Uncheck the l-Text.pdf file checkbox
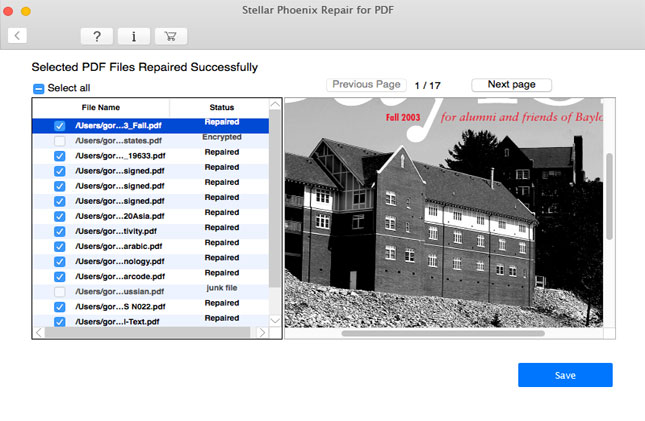 tap(60, 322)
